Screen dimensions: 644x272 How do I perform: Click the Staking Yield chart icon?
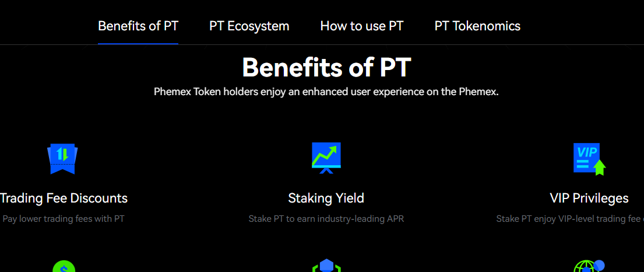[x=326, y=158]
